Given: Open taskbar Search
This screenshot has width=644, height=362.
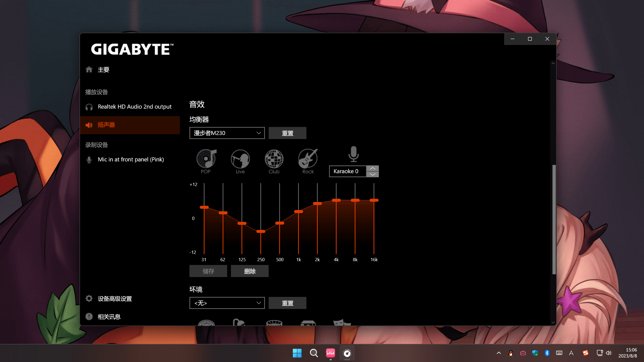Looking at the screenshot, I should [314, 353].
